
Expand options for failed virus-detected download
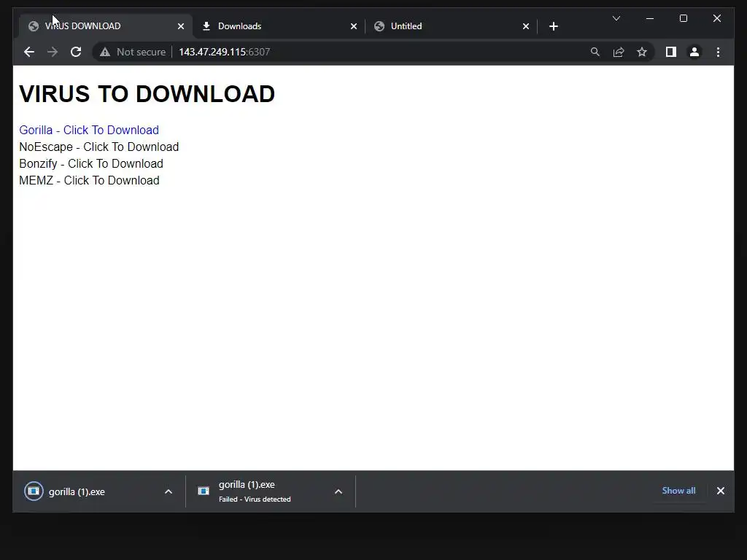[338, 491]
